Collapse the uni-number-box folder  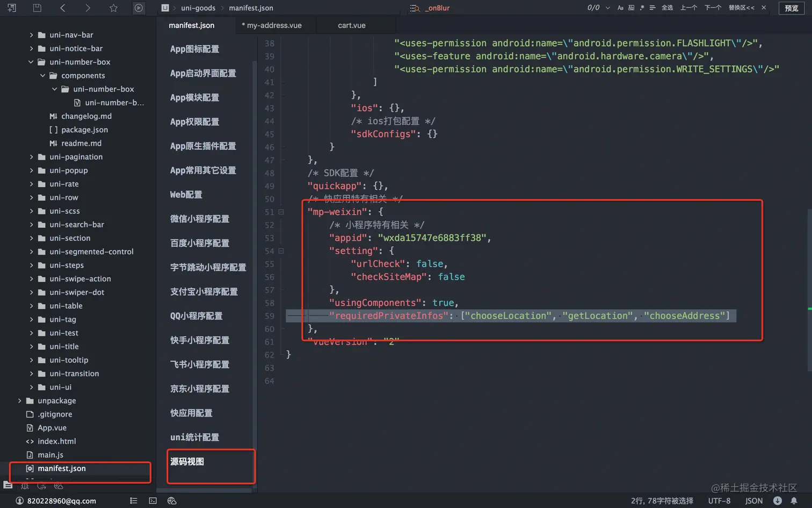point(31,62)
